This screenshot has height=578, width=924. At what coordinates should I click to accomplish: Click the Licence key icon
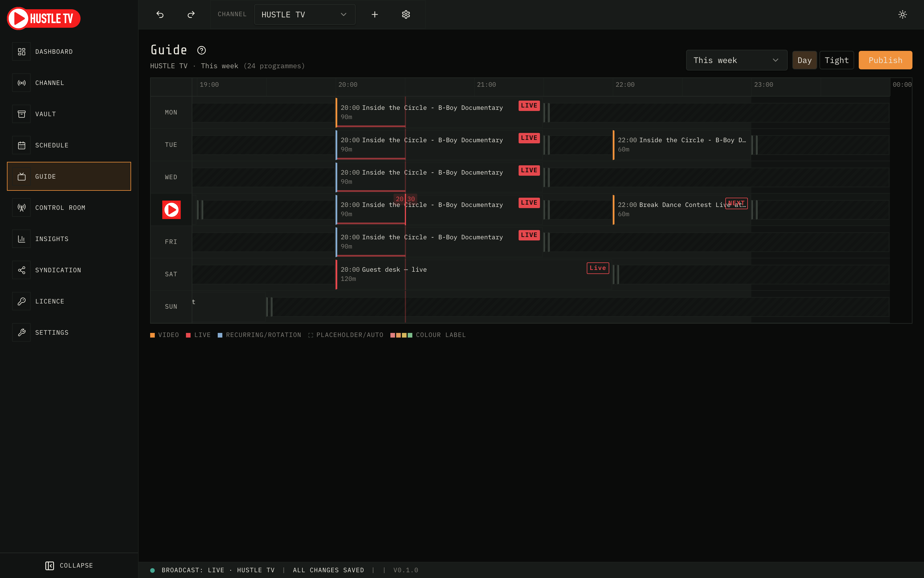tap(21, 301)
